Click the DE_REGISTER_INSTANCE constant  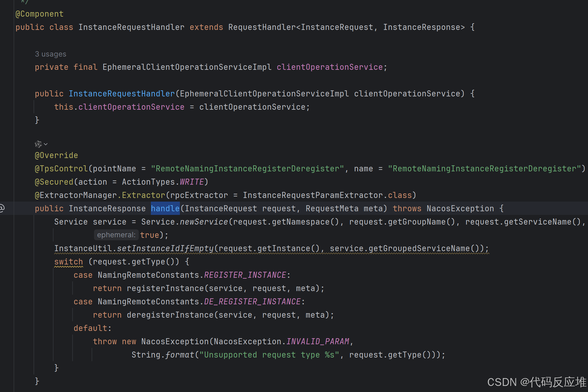[x=252, y=302]
